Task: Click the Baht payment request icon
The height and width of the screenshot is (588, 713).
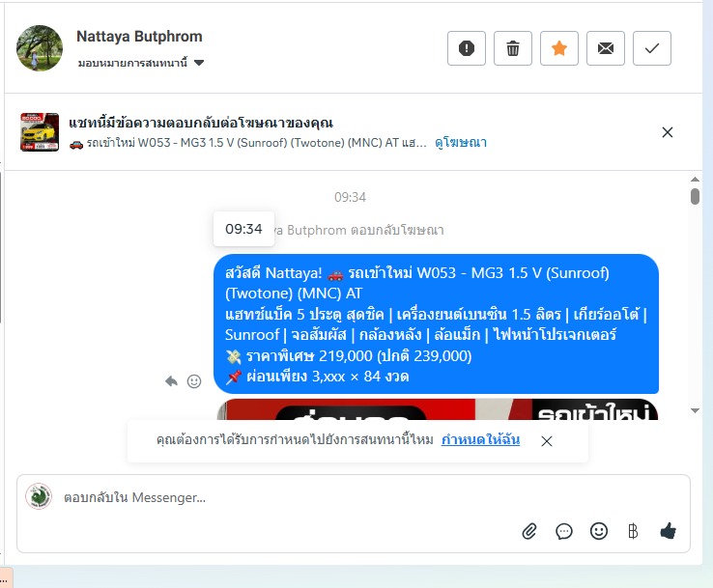Action: coord(633,531)
